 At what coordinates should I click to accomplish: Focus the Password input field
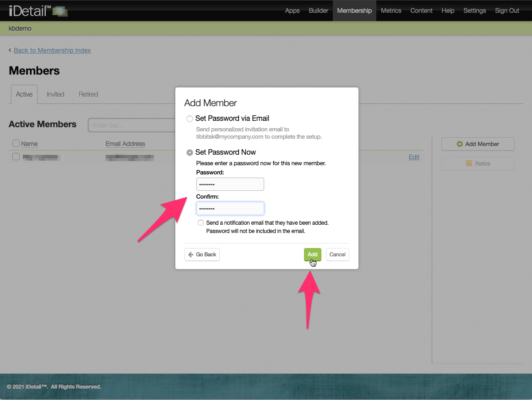(230, 184)
